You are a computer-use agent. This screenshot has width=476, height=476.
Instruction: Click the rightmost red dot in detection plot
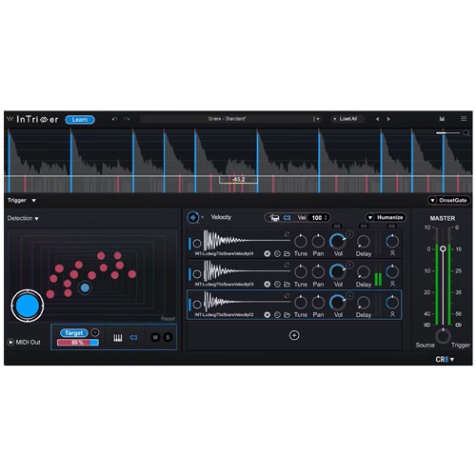point(132,274)
